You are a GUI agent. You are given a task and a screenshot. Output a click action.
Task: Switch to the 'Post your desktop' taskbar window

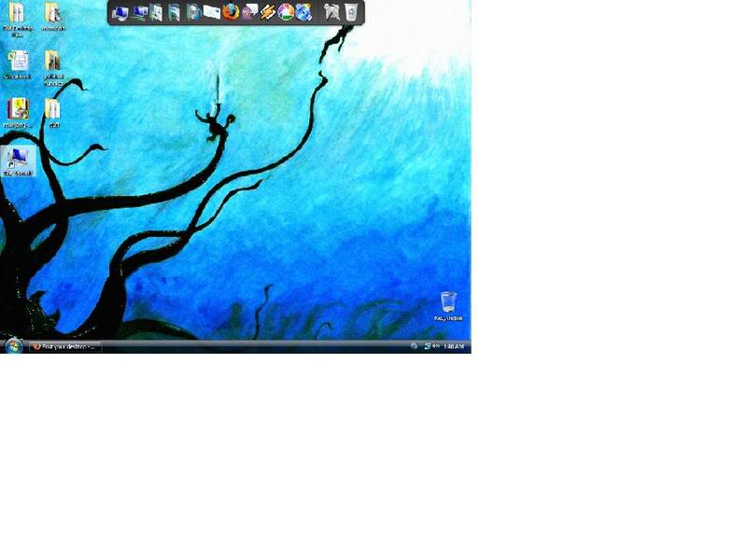tap(65, 346)
